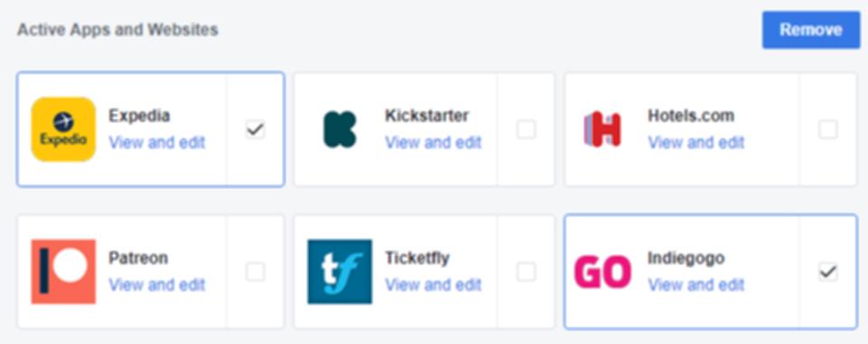Click the Ticketfly tf logo icon
Image resolution: width=868 pixels, height=344 pixels.
click(340, 272)
